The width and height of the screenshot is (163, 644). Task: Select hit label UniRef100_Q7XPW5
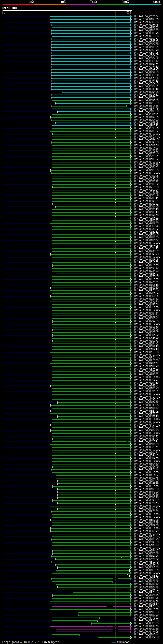point(146,72)
